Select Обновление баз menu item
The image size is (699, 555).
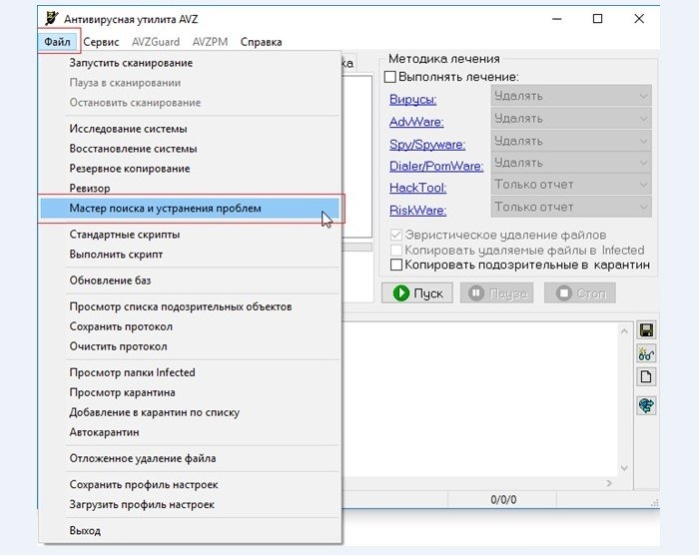click(x=190, y=280)
